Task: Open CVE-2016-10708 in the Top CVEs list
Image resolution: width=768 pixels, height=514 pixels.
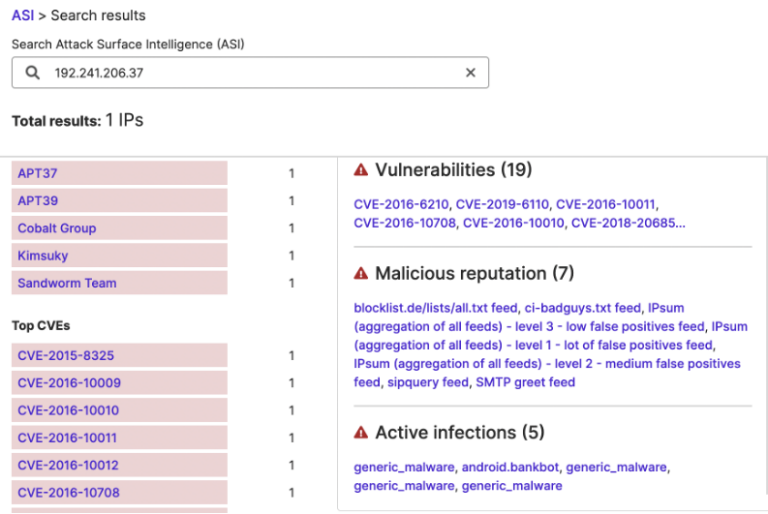Action: 120,492
